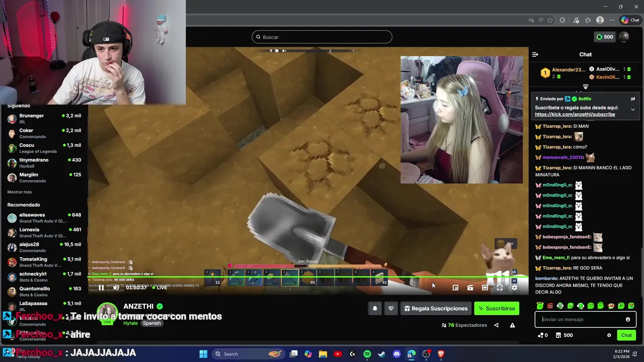Toggle stream notifications bell
The height and width of the screenshot is (362, 644).
375,308
